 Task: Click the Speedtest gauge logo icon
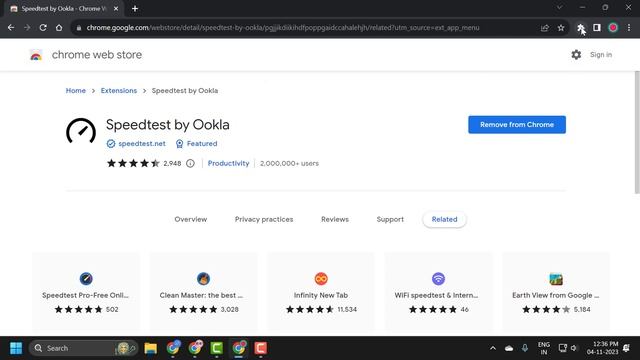(81, 131)
